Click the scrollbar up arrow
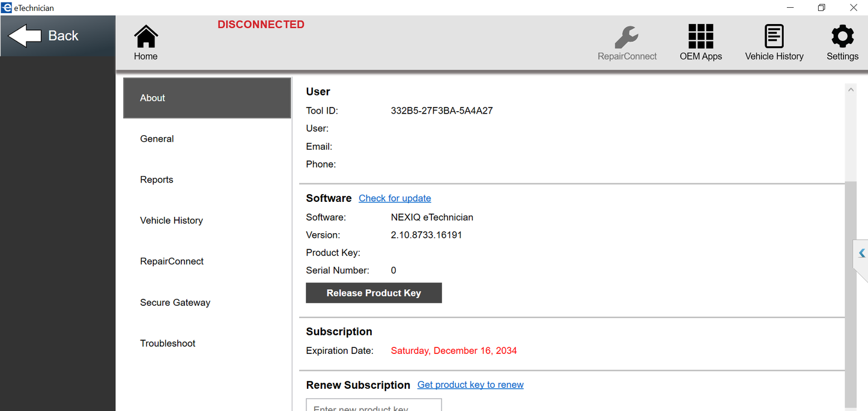868x411 pixels. click(x=851, y=90)
